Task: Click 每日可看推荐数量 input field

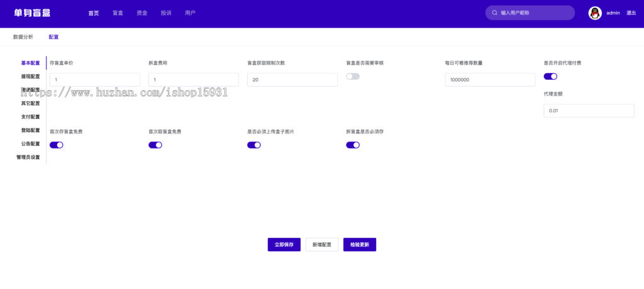Action: 491,80
